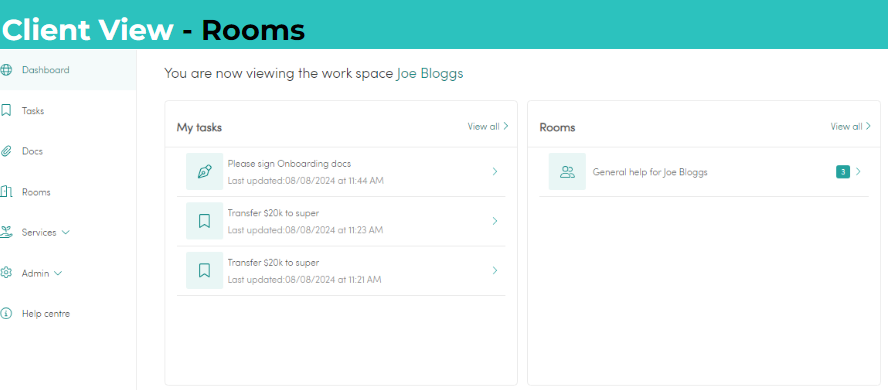Click the people icon for General help room
Viewport: 888px width, 390px height.
(567, 172)
